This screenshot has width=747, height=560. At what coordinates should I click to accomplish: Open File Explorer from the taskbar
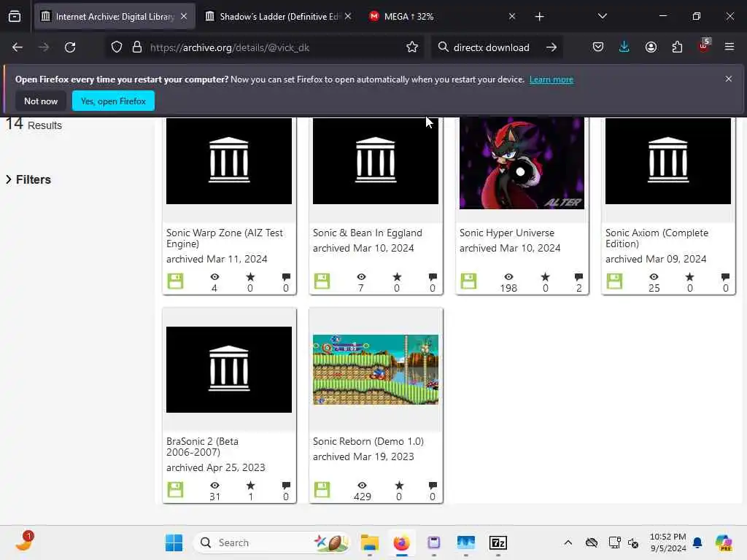370,542
